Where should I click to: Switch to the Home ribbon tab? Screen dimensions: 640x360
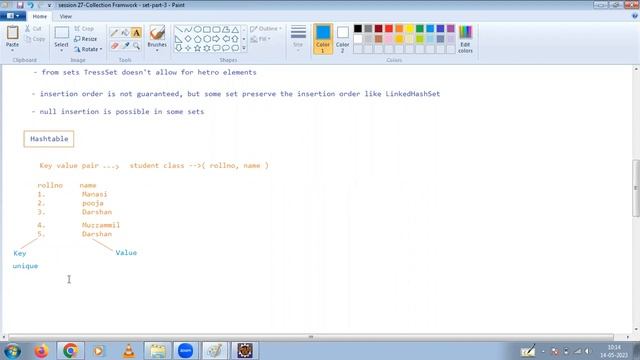40,16
